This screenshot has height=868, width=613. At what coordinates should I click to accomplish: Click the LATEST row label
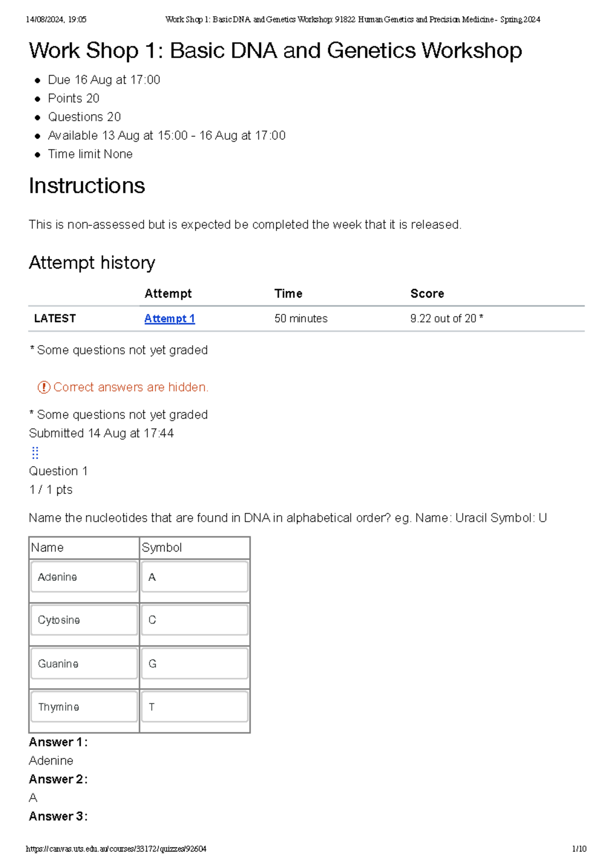coord(55,318)
